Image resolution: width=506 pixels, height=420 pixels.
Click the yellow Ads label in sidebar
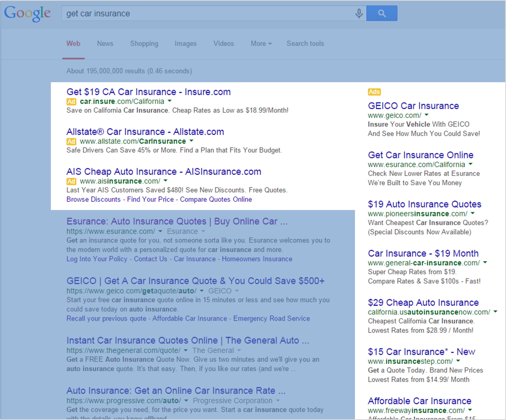coord(374,92)
